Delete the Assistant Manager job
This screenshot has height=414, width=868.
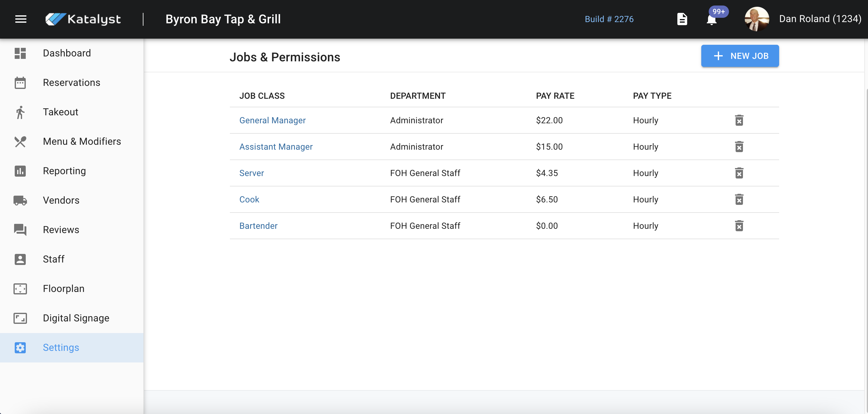pos(739,147)
